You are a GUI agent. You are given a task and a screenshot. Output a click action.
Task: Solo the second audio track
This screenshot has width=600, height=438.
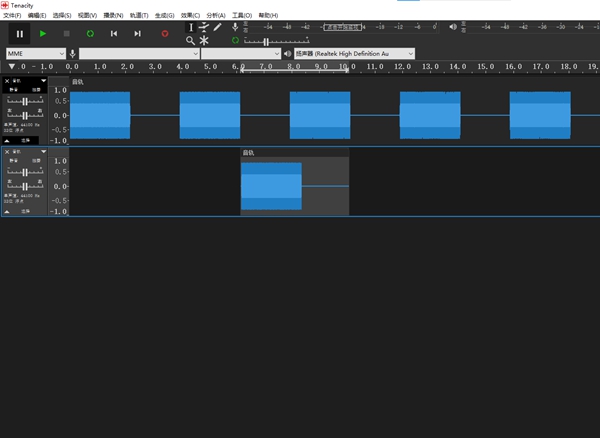[x=36, y=161]
